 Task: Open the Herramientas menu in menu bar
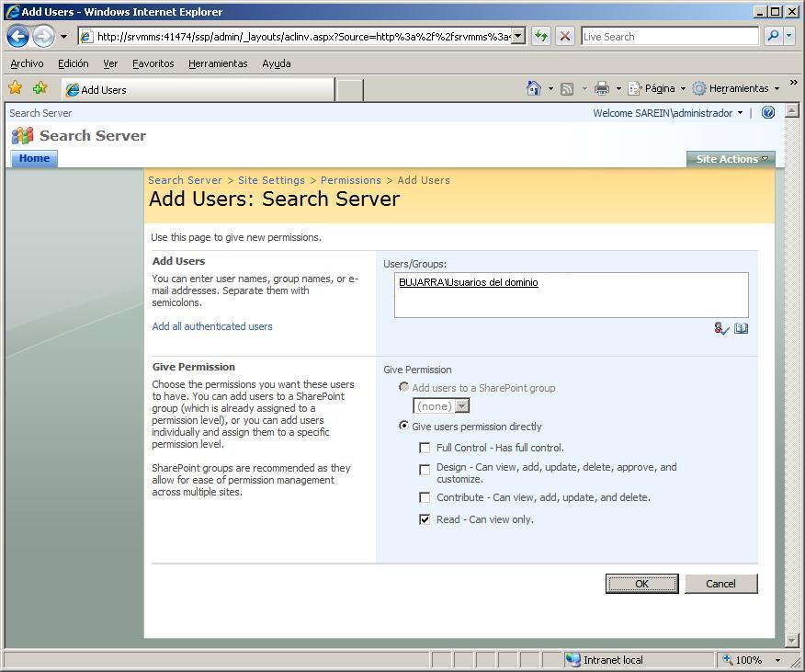coord(218,63)
